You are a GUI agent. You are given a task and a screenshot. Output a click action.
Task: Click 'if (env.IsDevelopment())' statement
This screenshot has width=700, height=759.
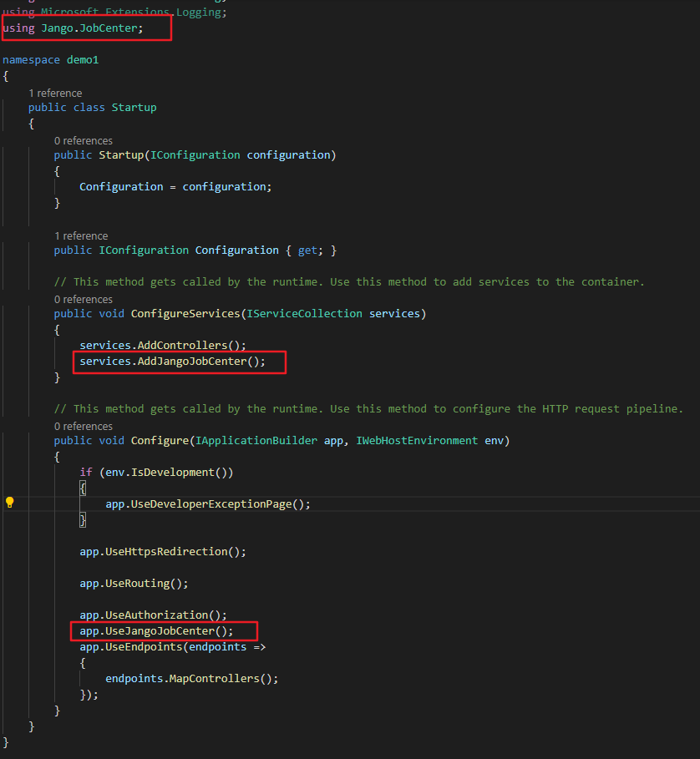point(156,473)
